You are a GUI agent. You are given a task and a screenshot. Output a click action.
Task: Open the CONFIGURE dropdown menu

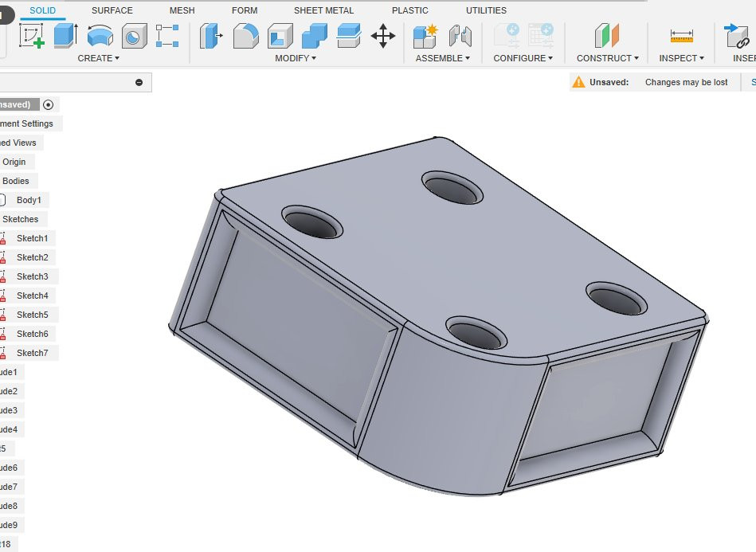click(523, 58)
